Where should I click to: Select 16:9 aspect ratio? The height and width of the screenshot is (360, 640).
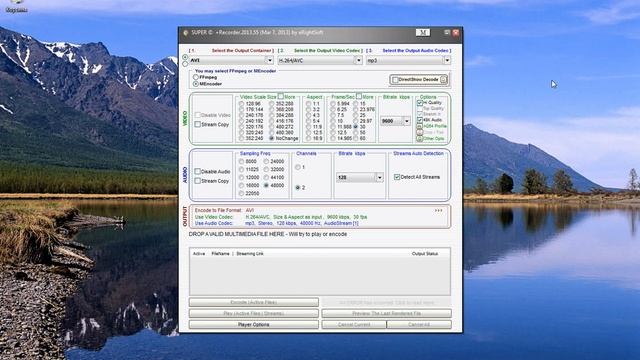tap(309, 138)
